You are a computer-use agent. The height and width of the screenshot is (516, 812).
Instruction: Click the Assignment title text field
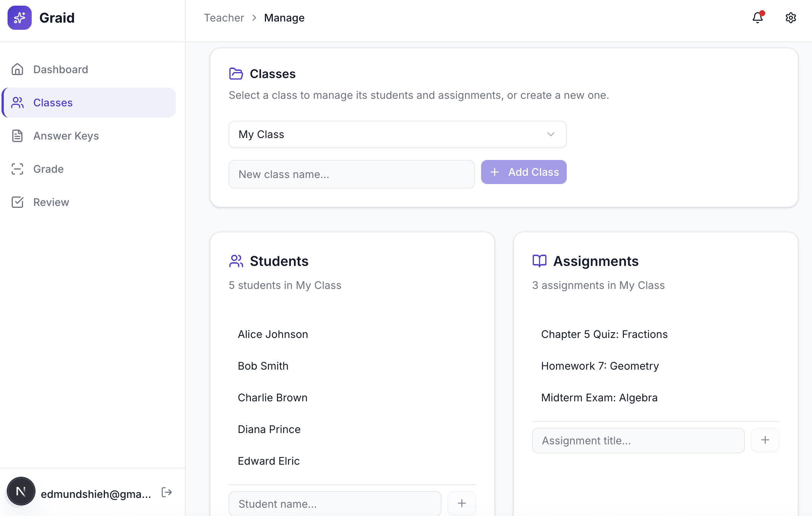[638, 440]
